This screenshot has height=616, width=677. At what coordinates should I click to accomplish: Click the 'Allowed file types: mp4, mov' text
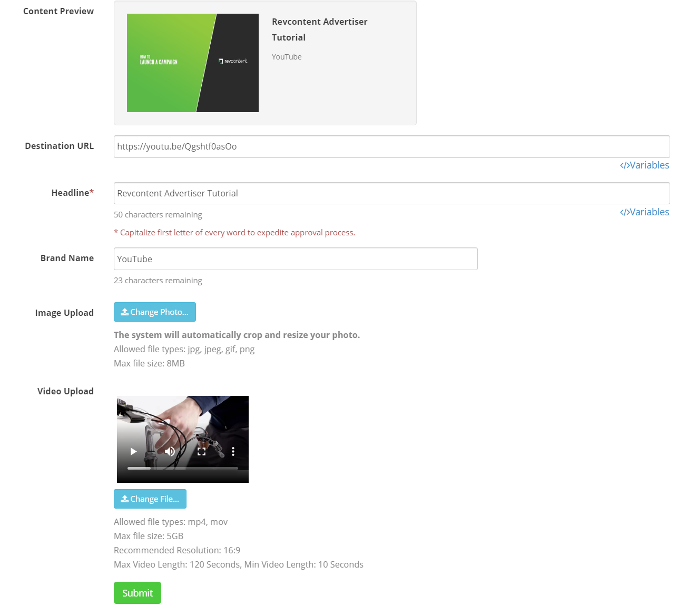point(171,522)
